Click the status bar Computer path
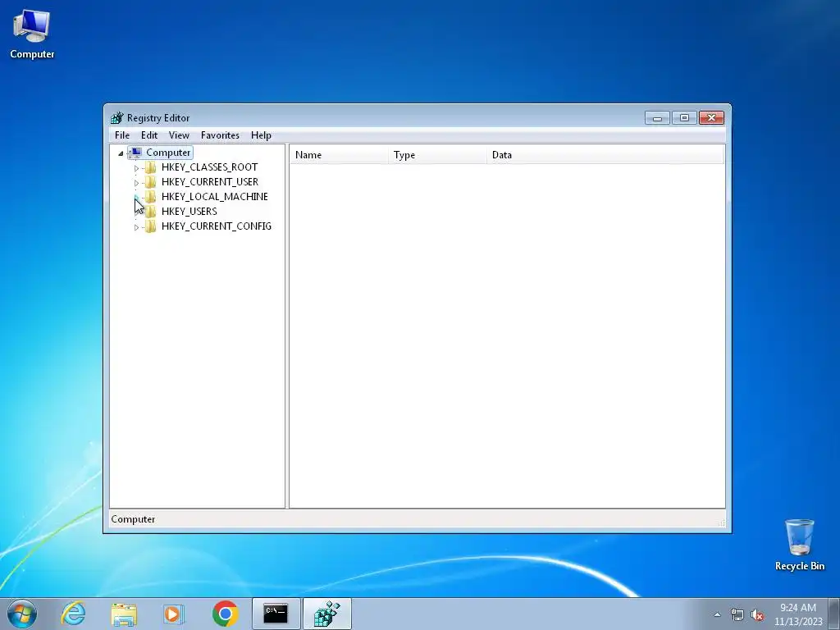Viewport: 840px width, 630px height. pyautogui.click(x=133, y=519)
